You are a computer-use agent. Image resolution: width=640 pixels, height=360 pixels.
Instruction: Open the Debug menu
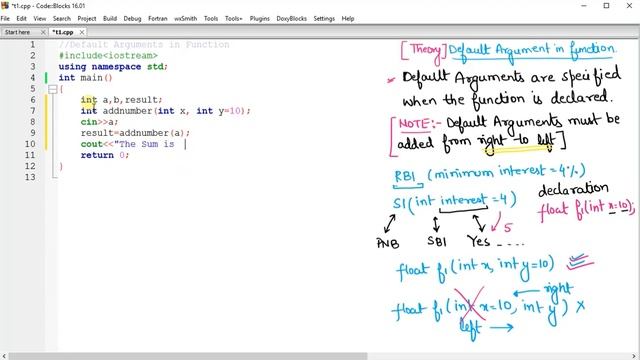click(132, 18)
